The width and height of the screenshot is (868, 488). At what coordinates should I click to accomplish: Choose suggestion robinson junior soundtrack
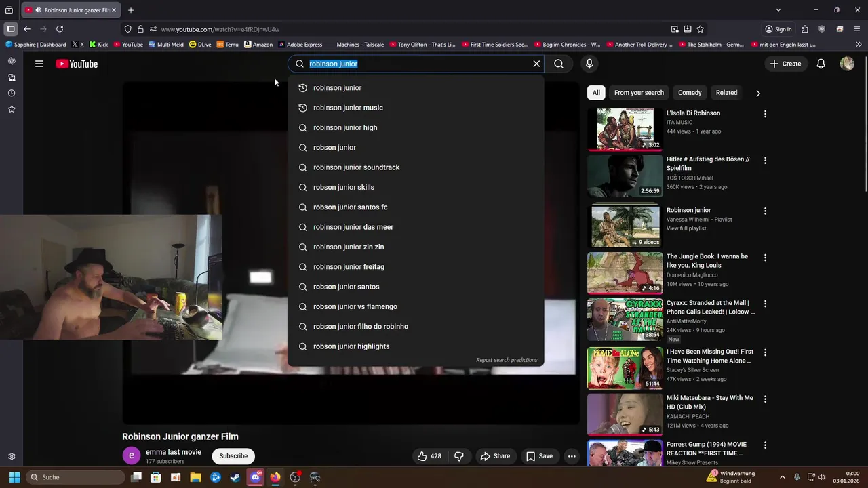pos(416,167)
